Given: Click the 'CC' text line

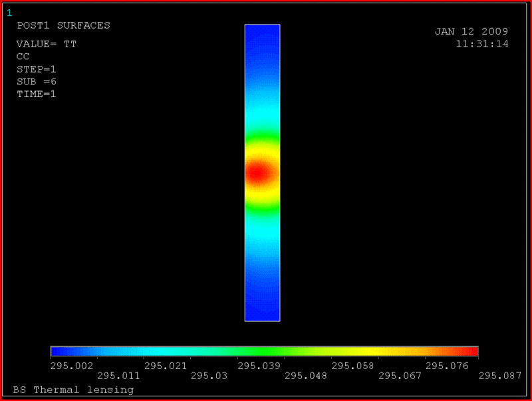Looking at the screenshot, I should coord(23,57).
